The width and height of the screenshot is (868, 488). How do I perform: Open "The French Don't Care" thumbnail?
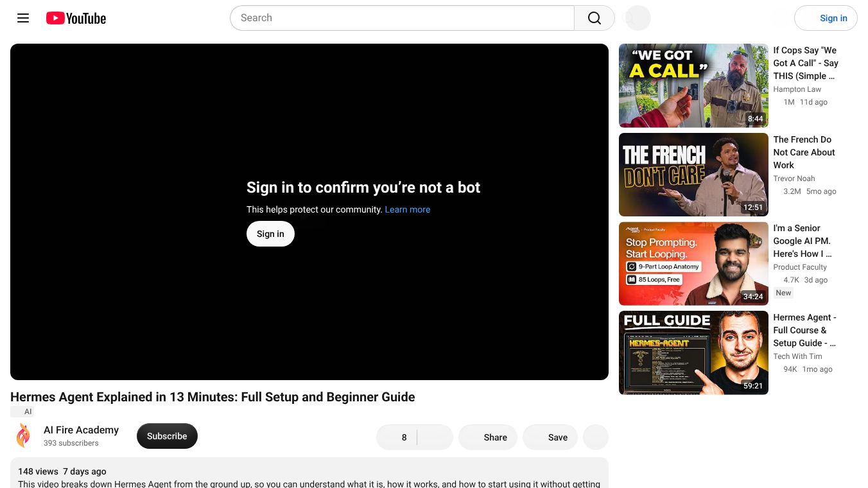point(693,175)
